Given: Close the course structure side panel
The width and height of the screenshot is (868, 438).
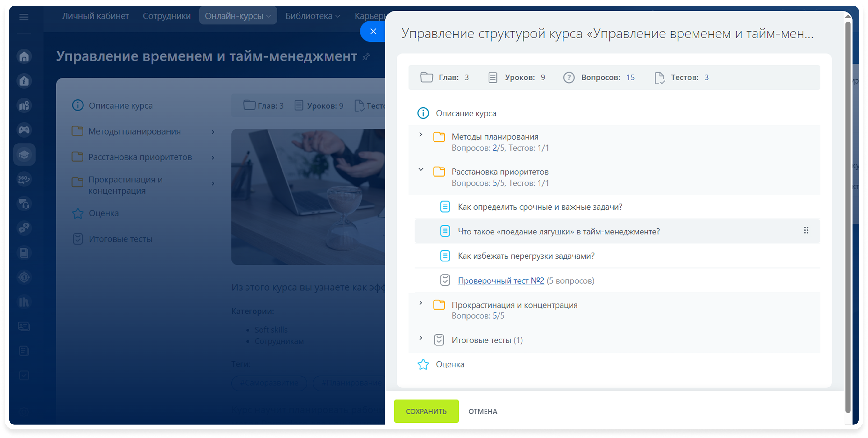Looking at the screenshot, I should (373, 31).
